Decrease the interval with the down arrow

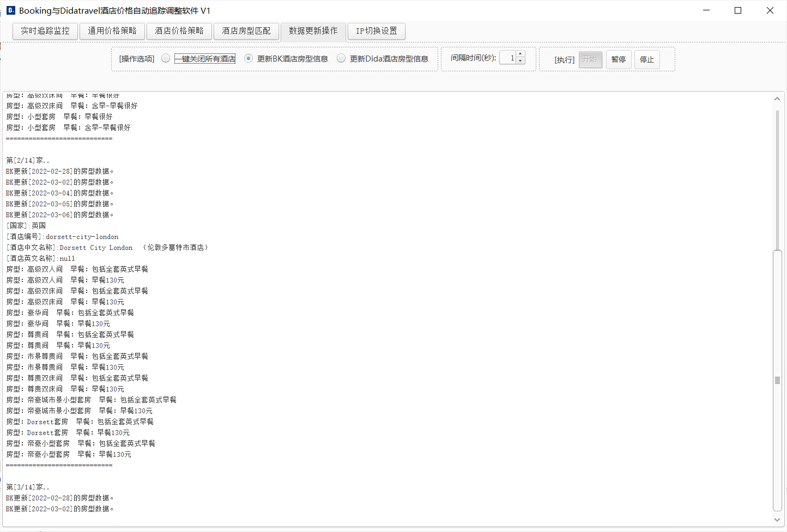(520, 61)
